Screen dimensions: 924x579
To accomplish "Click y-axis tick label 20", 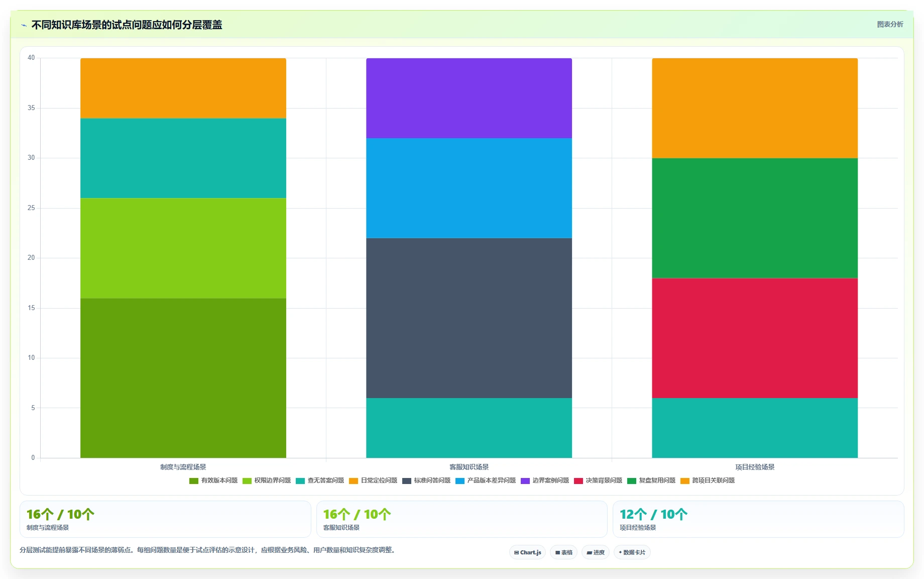I will click(x=31, y=258).
